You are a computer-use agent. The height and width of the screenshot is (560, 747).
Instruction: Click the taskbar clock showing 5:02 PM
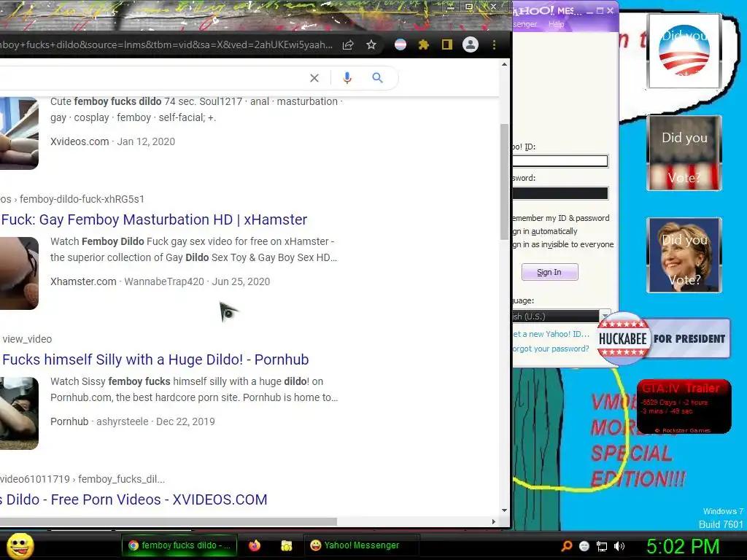click(x=683, y=546)
